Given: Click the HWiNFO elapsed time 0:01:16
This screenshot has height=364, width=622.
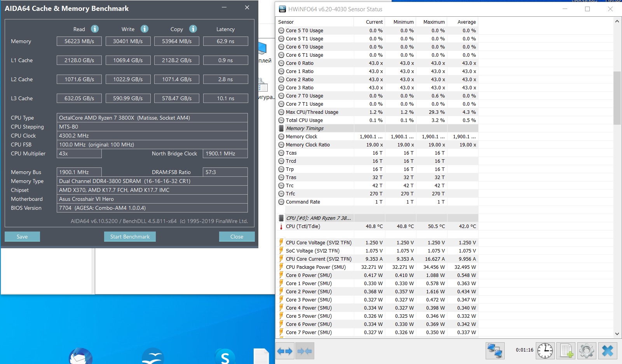Looking at the screenshot, I should (x=524, y=350).
